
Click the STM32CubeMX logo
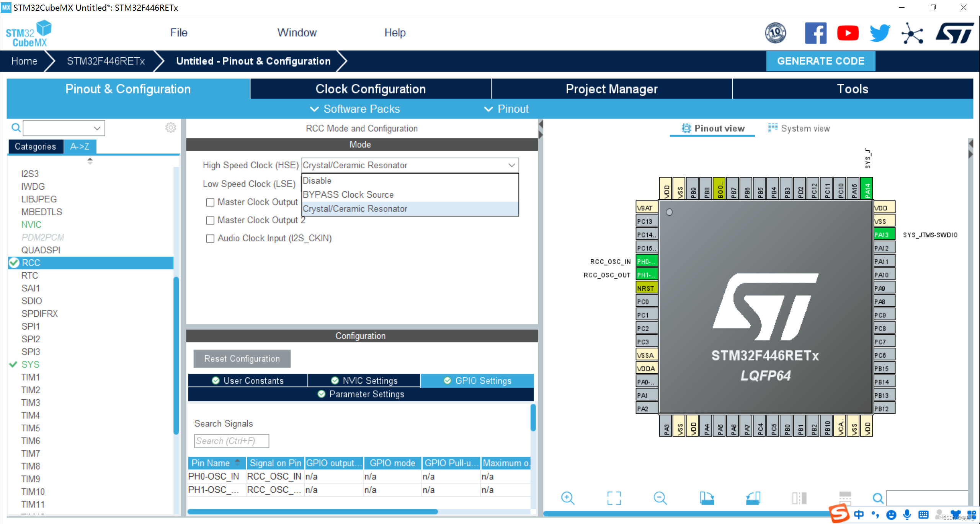(29, 34)
